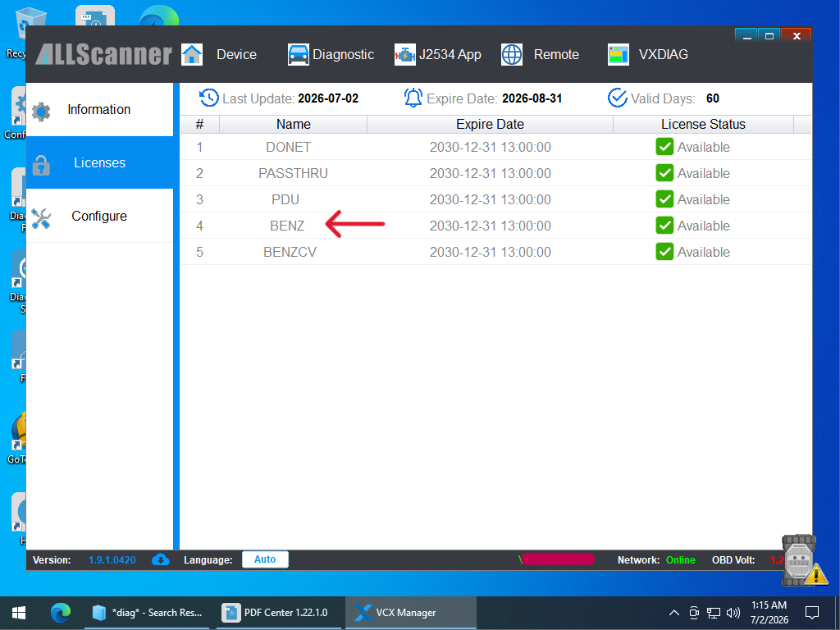This screenshot has height=630, width=840.
Task: Click BENZCV's green Available check icon
Action: point(664,252)
